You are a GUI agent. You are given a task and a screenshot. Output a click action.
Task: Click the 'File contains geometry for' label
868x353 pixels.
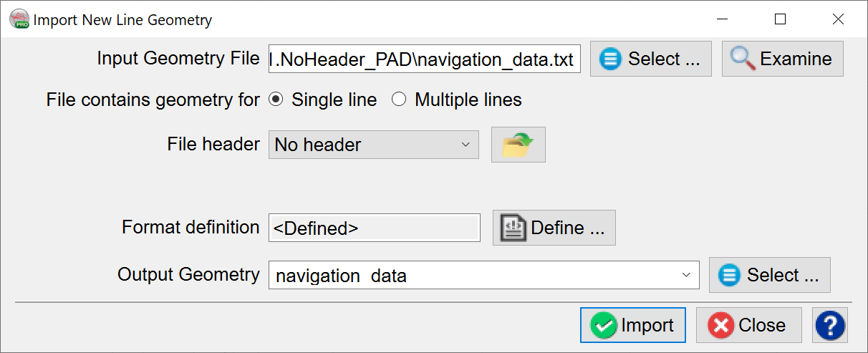point(153,100)
